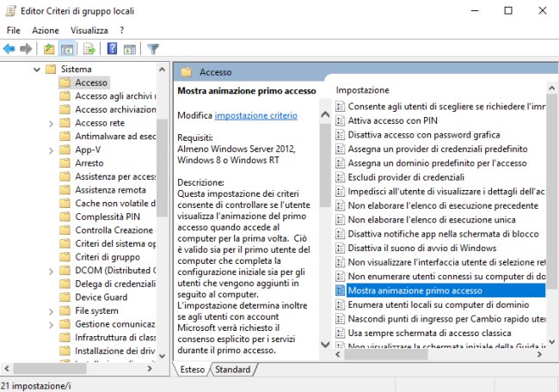Click the Filter funnel toolbar icon
This screenshot has width=559, height=392.
pos(153,49)
